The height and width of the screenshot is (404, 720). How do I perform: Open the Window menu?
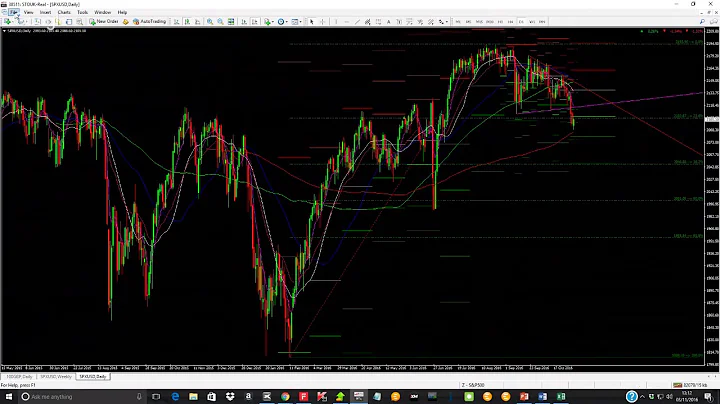(x=102, y=12)
